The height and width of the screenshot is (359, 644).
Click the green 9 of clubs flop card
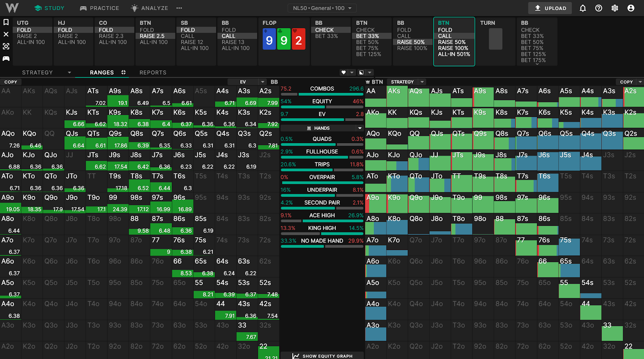tap(284, 39)
